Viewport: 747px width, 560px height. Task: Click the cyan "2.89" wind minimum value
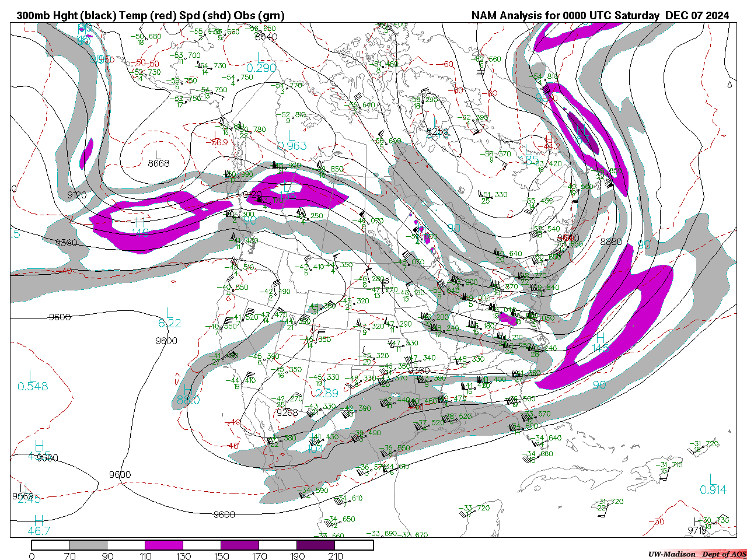click(327, 393)
